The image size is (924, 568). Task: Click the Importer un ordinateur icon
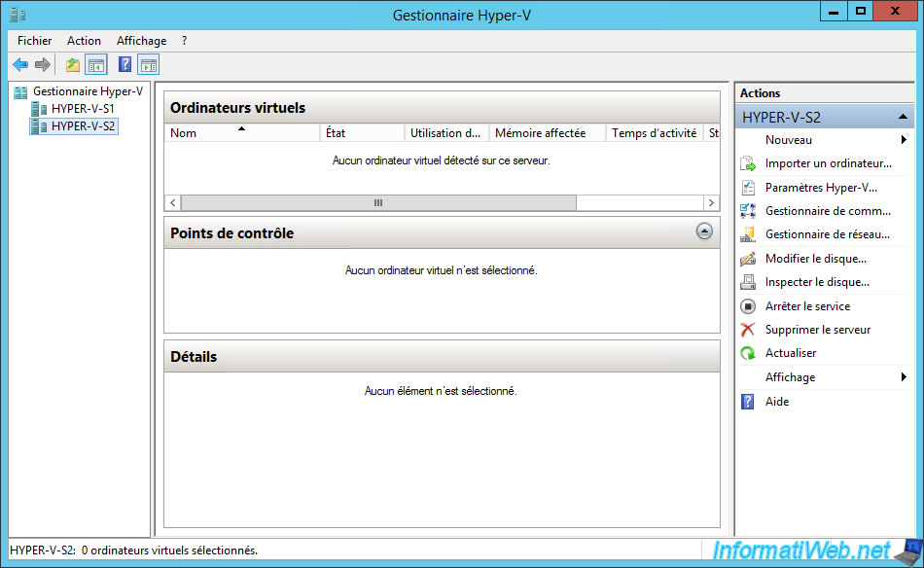(x=748, y=163)
